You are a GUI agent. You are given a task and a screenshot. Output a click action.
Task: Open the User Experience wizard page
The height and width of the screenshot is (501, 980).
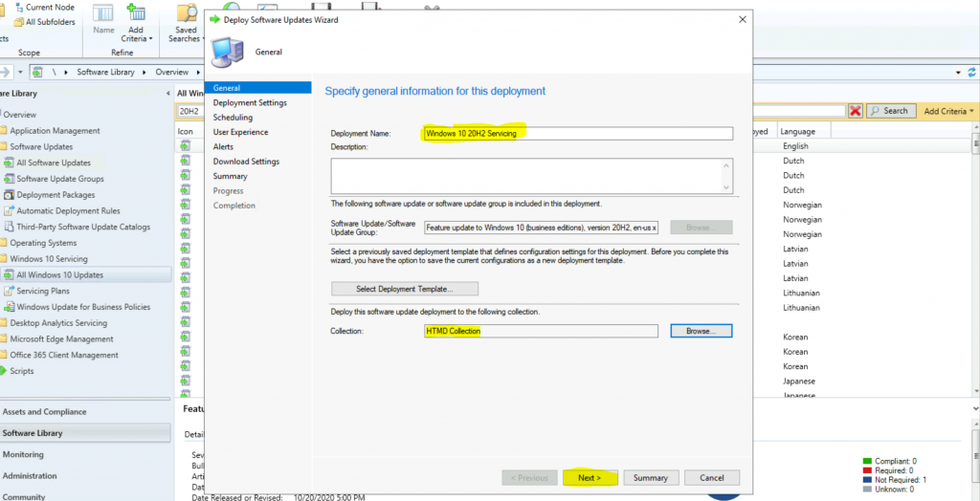pyautogui.click(x=240, y=132)
